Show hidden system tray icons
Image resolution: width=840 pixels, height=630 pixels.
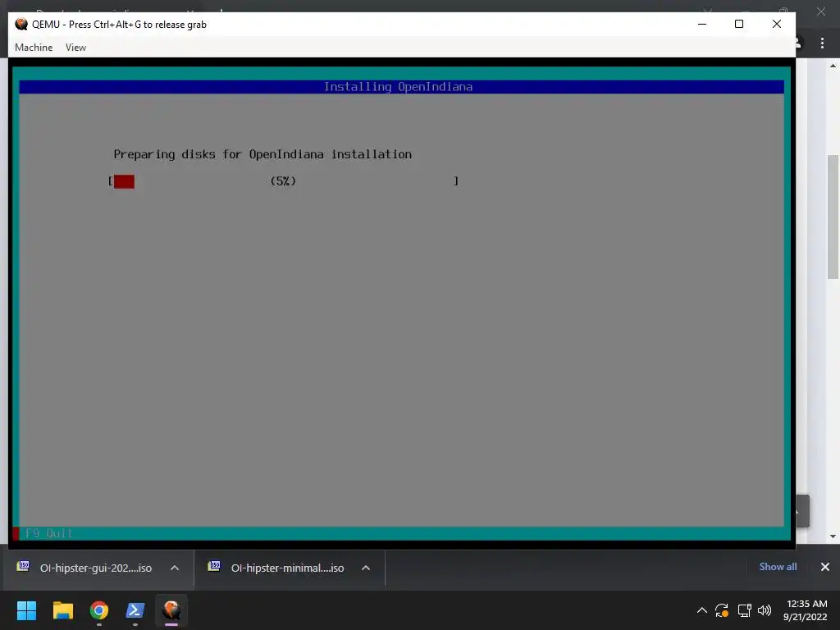click(x=702, y=610)
